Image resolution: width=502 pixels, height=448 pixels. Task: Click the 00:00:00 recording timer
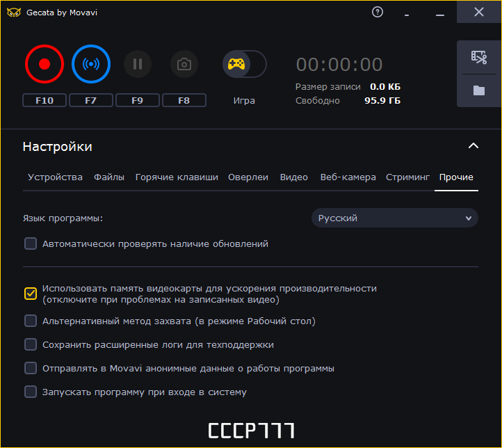[x=339, y=65]
